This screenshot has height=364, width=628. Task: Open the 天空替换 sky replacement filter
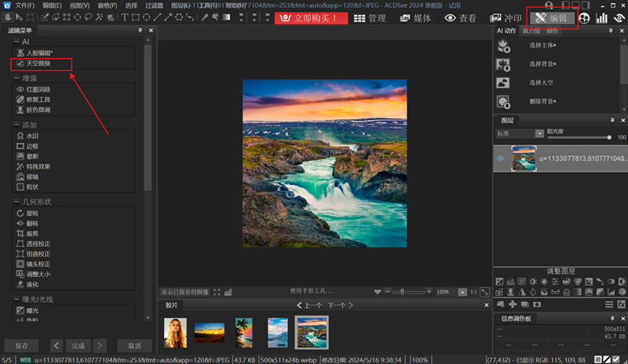[38, 63]
